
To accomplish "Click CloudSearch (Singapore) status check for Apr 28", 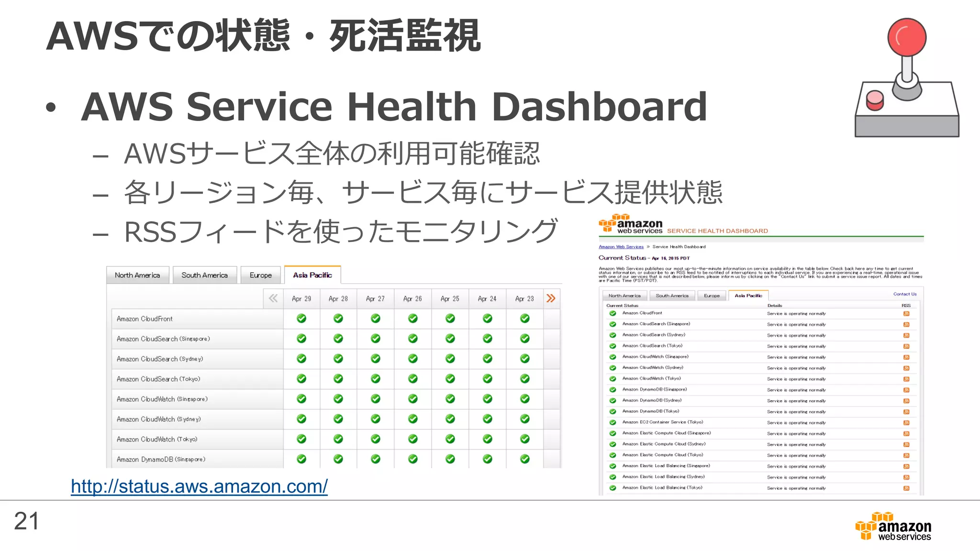I will click(338, 339).
